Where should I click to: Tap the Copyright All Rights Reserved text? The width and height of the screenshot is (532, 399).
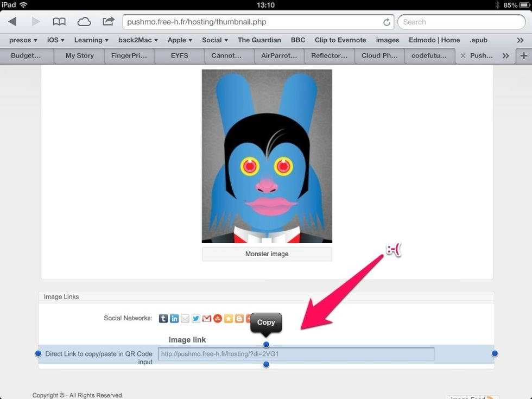(78, 395)
